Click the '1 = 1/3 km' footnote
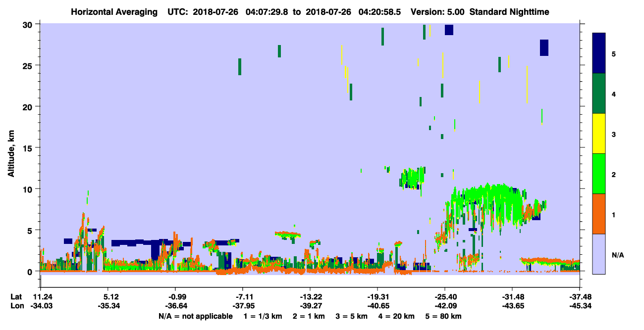Screen dimensions: 644x330 [263, 316]
